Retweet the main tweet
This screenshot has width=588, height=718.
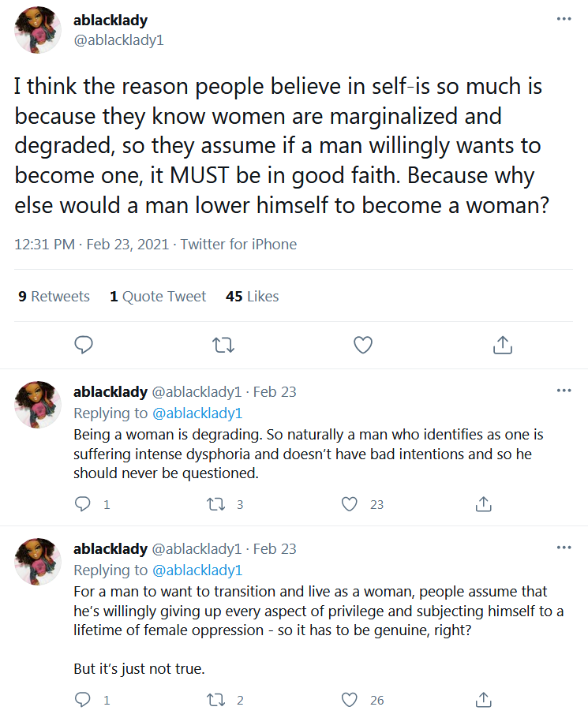(x=223, y=345)
